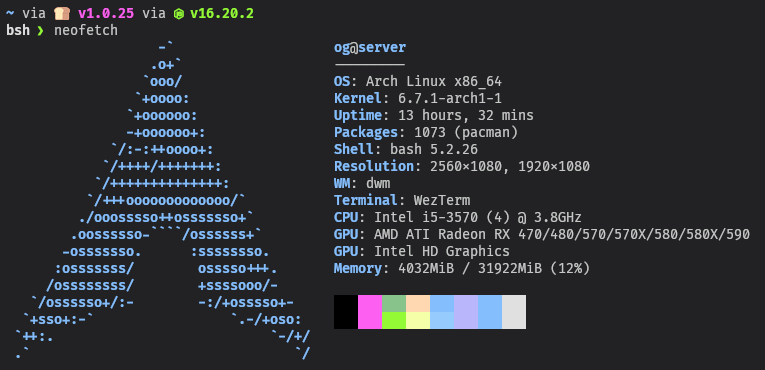Click the 'Terminal' label
This screenshot has width=765, height=370.
coord(366,201)
